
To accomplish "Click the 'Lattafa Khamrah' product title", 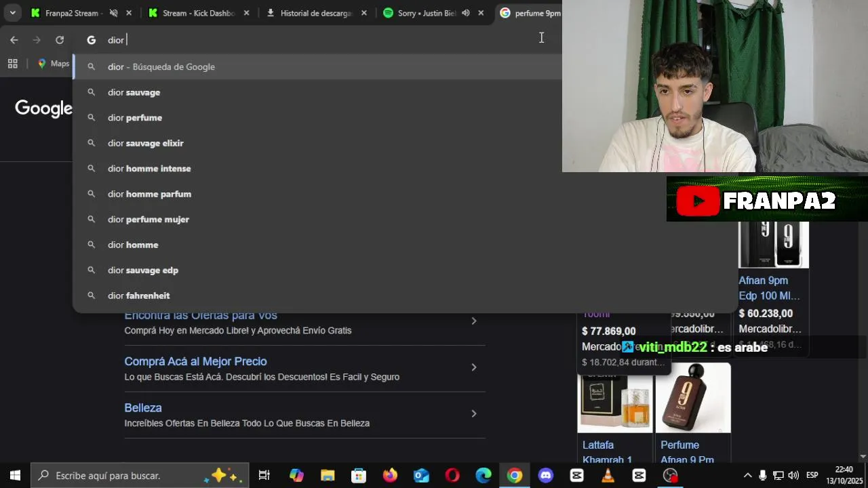I will click(608, 452).
